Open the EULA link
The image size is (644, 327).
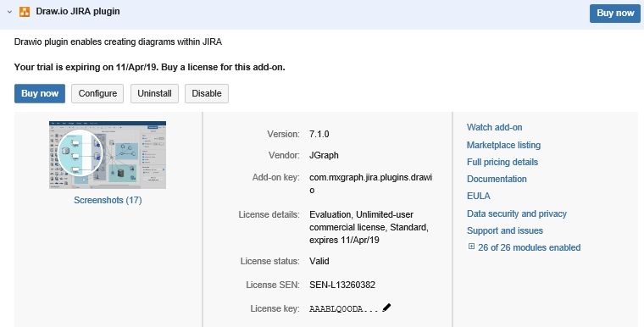(479, 196)
